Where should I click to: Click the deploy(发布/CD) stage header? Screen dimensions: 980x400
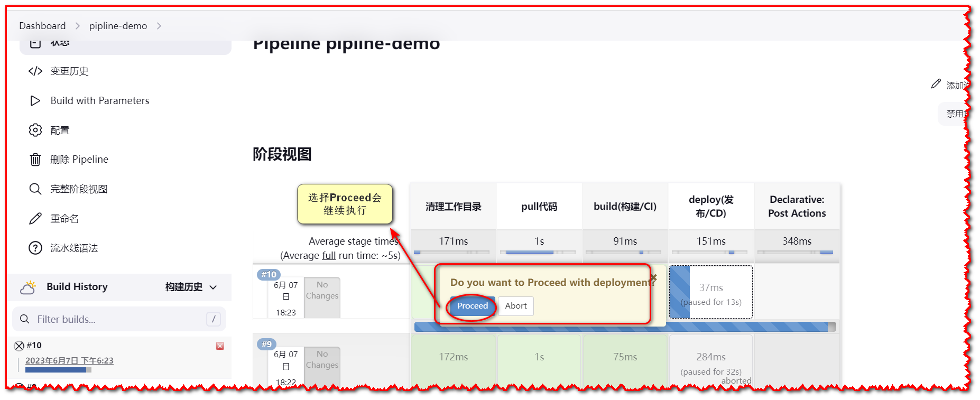pyautogui.click(x=711, y=207)
